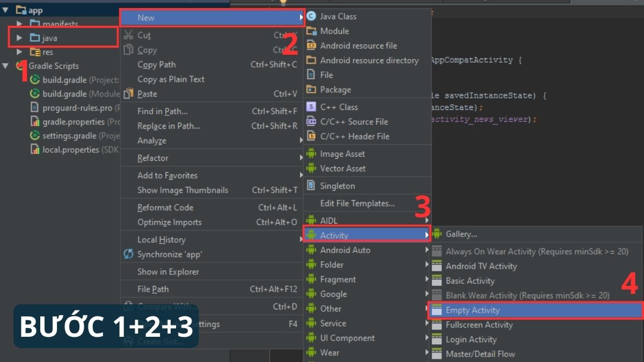
Task: Select Find in Path menu entry
Action: 212,111
